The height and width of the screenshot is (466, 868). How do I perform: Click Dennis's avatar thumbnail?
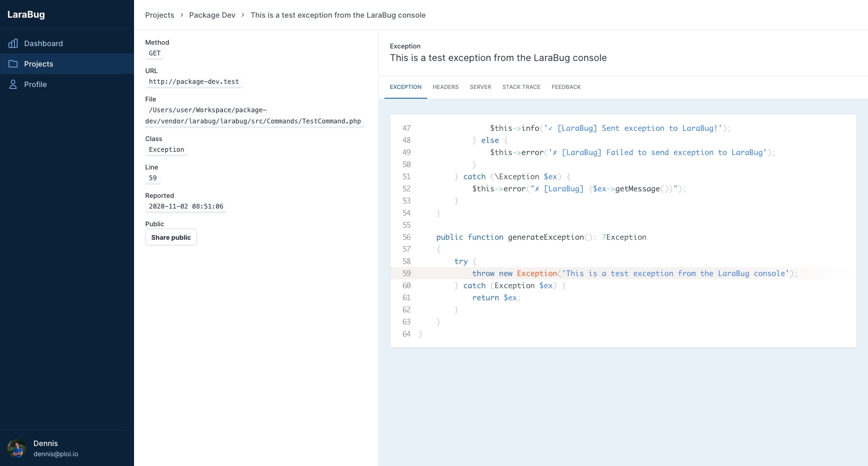(x=17, y=448)
